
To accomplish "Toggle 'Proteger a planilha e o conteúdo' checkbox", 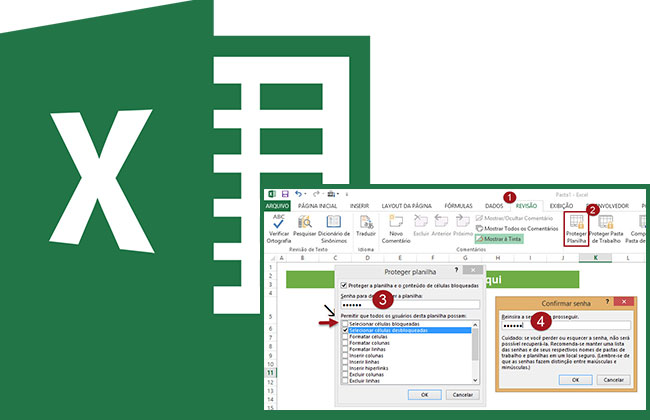I will click(x=344, y=285).
